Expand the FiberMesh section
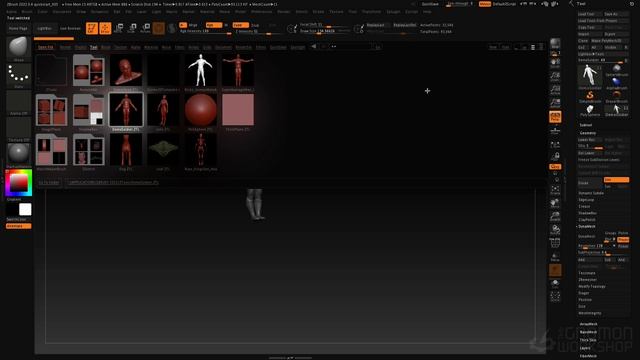Screen dimensions: 640x360 click(589, 356)
